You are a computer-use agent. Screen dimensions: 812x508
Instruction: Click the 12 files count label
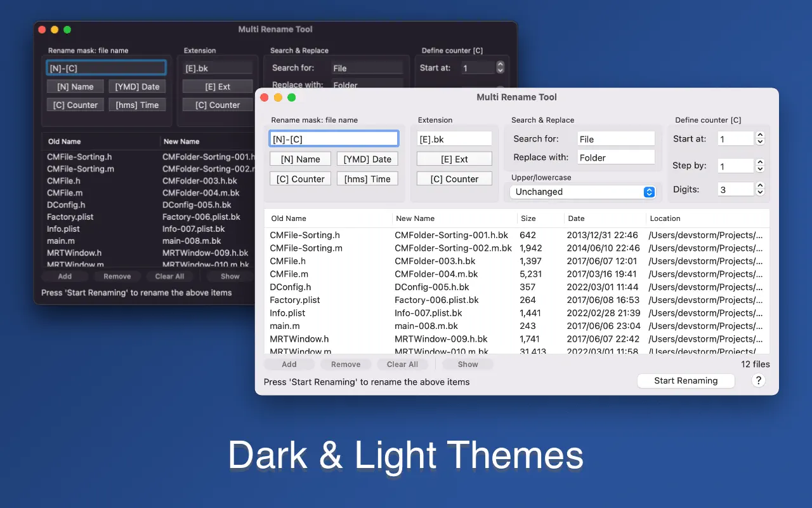[756, 364]
